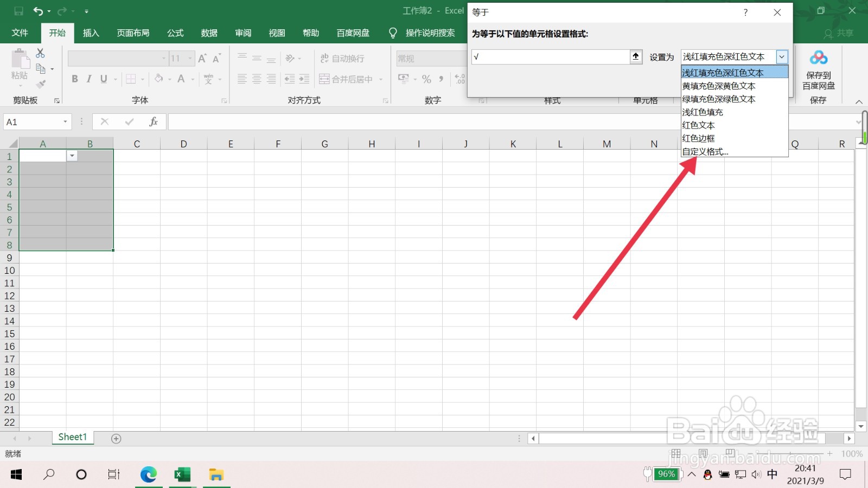Add a new sheet with plus button

(116, 438)
